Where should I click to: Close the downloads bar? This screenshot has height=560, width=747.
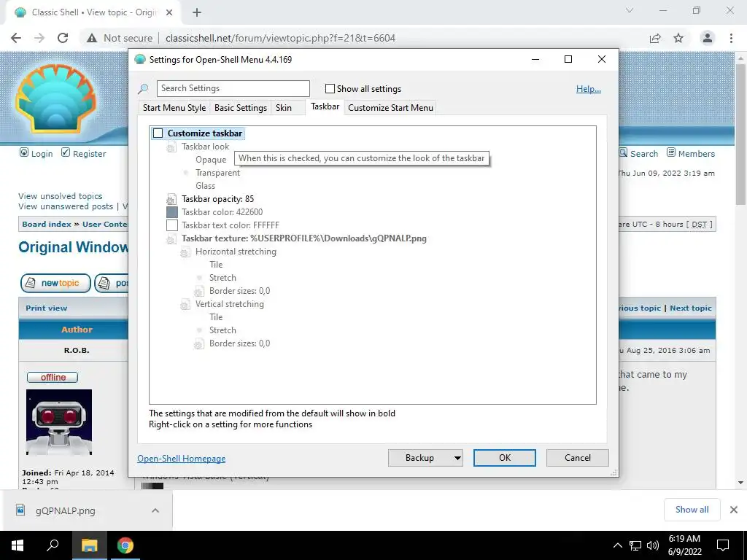click(734, 510)
